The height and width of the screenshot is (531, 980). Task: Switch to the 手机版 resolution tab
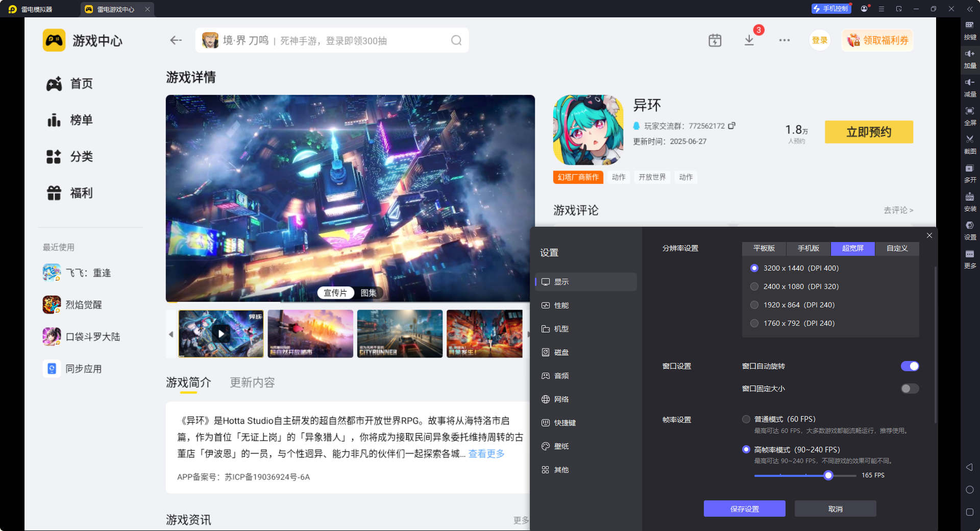coord(808,249)
